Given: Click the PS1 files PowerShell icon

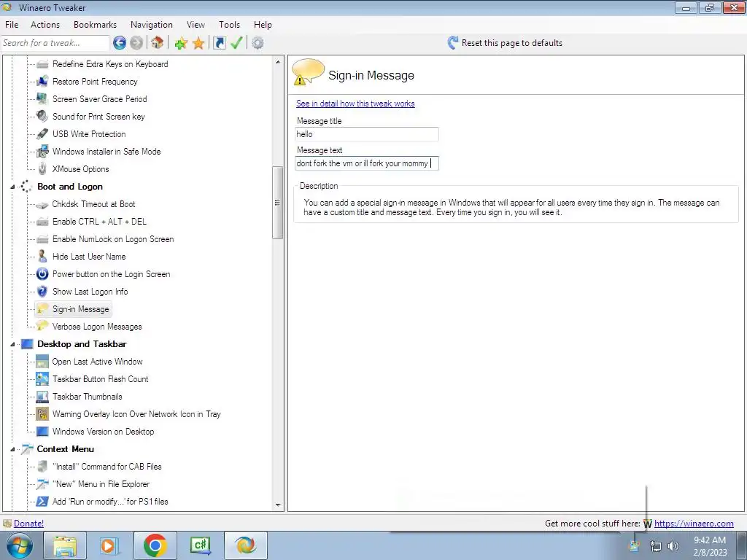Looking at the screenshot, I should point(42,502).
